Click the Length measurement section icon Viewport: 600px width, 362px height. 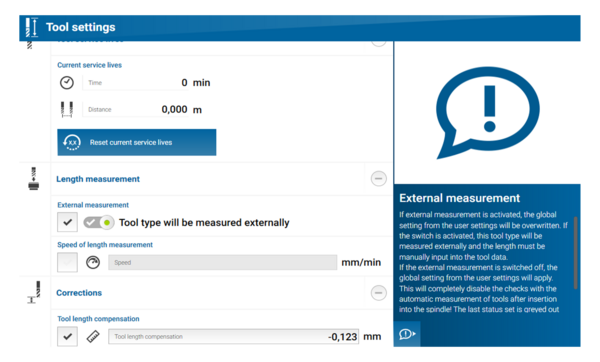[34, 179]
